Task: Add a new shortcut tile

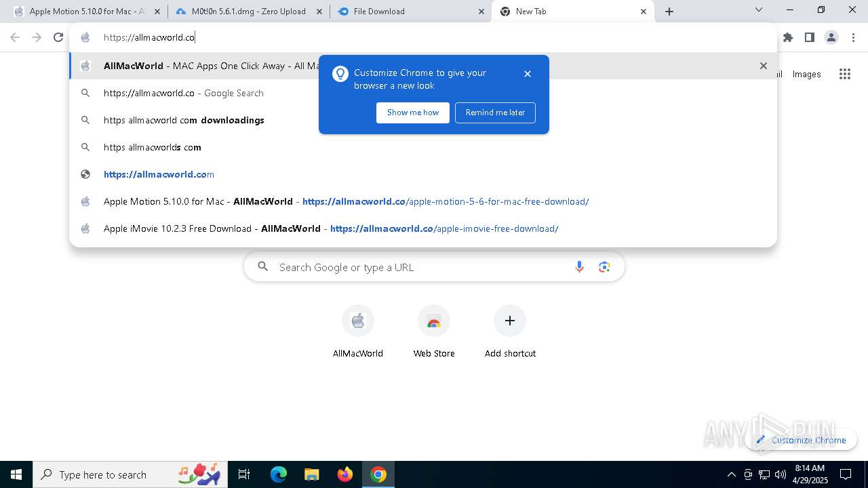Action: coord(510,331)
